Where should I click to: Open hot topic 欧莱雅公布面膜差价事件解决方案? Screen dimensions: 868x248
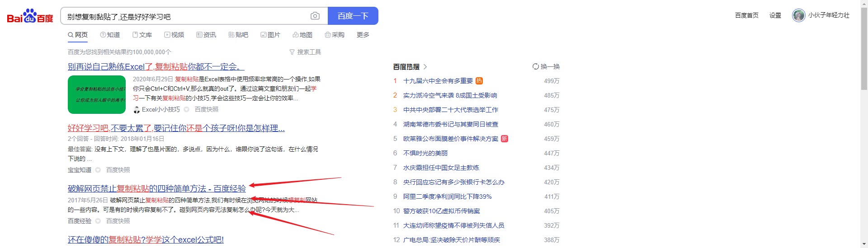(x=451, y=139)
